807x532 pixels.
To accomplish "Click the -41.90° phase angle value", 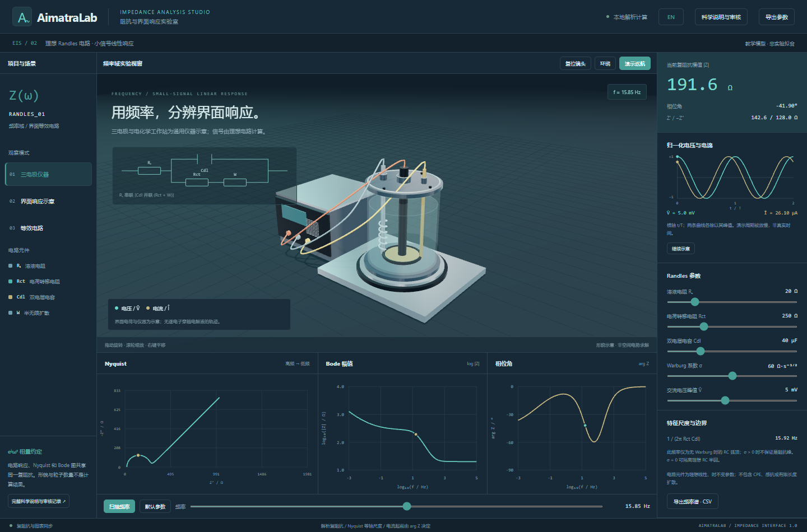I will (786, 106).
